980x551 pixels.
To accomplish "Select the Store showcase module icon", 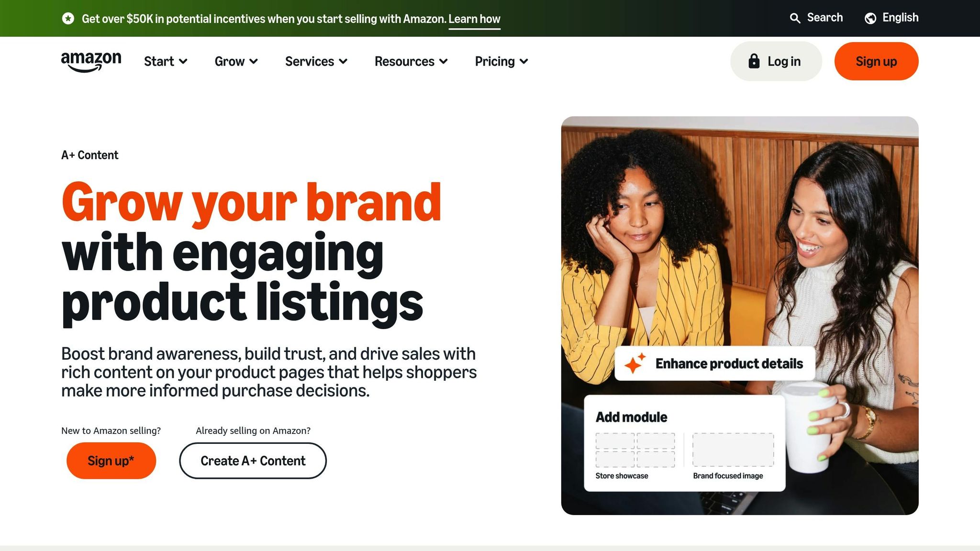I will coord(635,450).
